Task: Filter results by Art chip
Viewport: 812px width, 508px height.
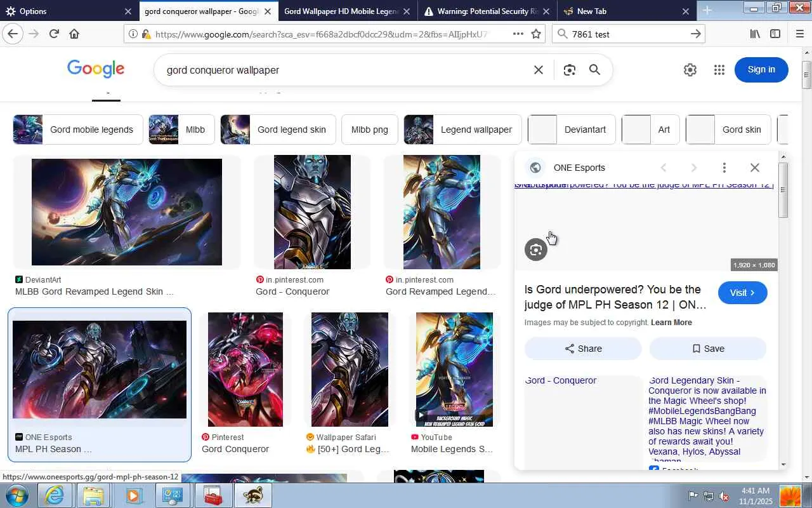Action: [651, 130]
